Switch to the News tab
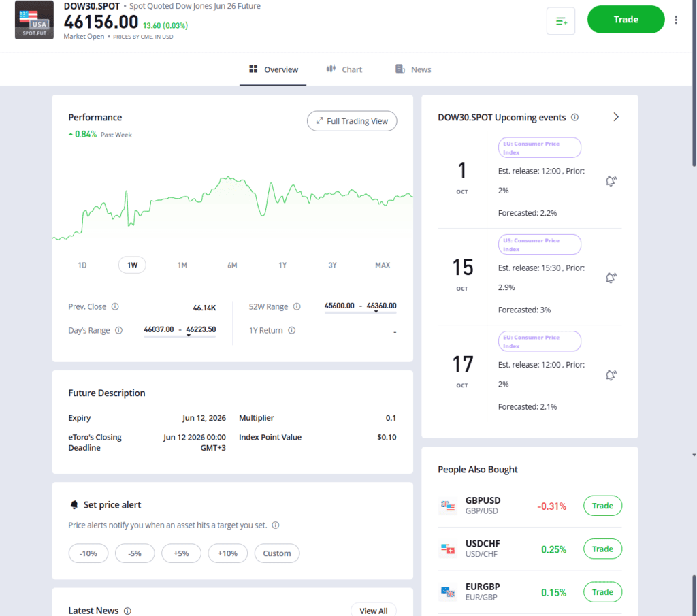 click(x=413, y=69)
